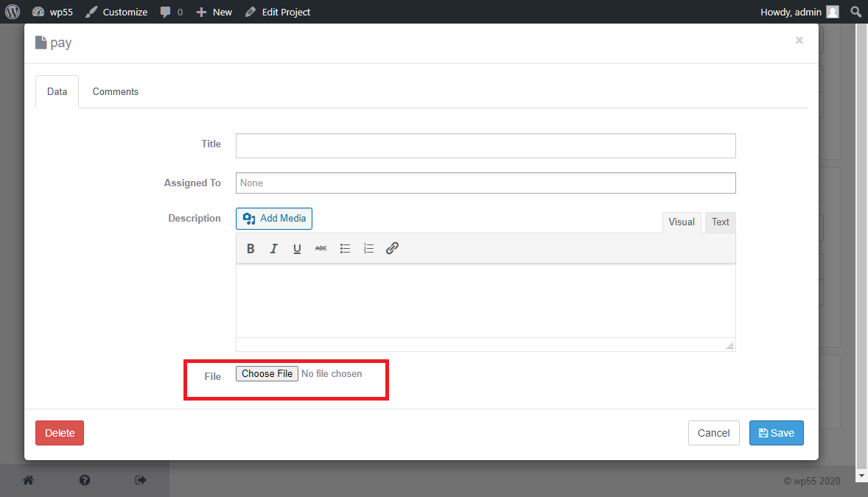Toggle bold formatting in the editor
Viewport: 868px width, 497px height.
(x=251, y=248)
